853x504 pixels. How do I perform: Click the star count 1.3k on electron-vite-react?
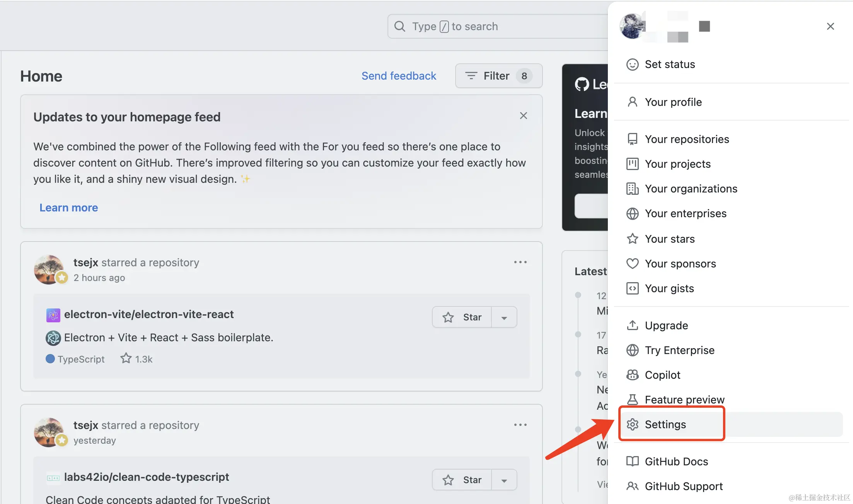[136, 359]
